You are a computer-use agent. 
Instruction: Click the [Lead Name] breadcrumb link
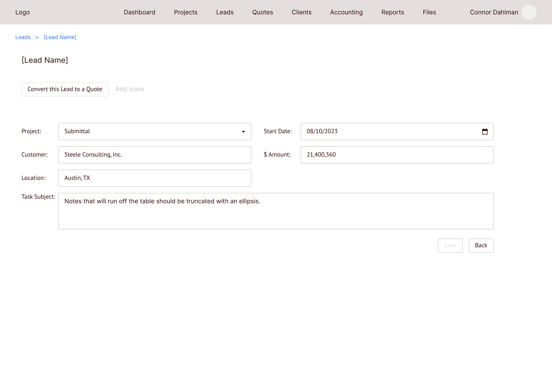click(x=60, y=37)
